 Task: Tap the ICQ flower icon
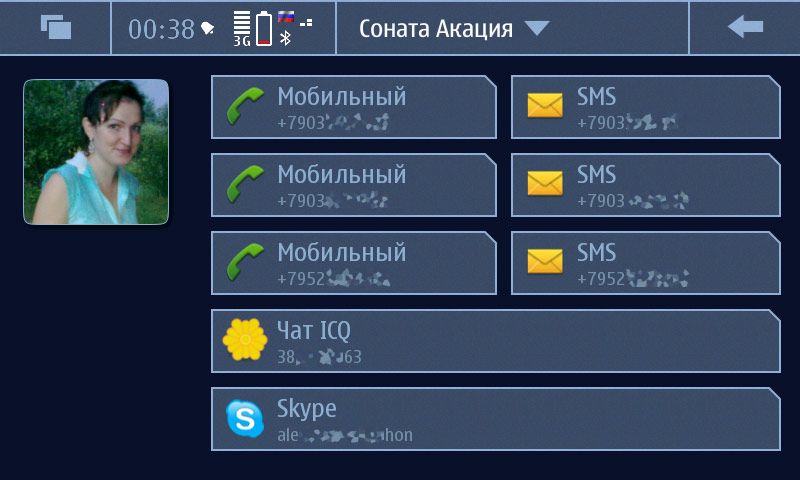[245, 340]
